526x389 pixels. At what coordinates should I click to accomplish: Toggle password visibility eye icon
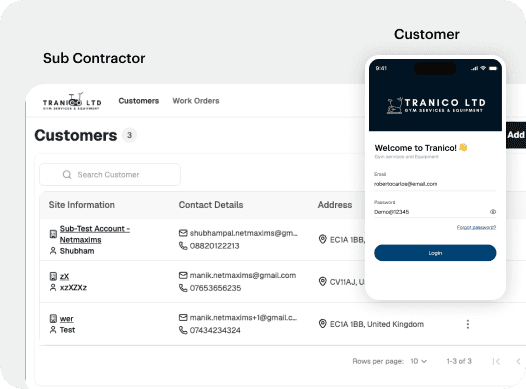point(493,212)
